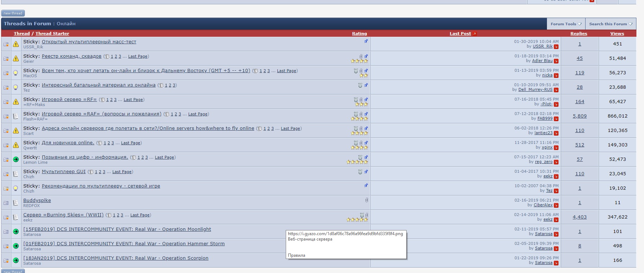Screen dimensions: 644x273
Task: Click go-to-last-post icon beside CiberAlex
Action: pos(556,205)
